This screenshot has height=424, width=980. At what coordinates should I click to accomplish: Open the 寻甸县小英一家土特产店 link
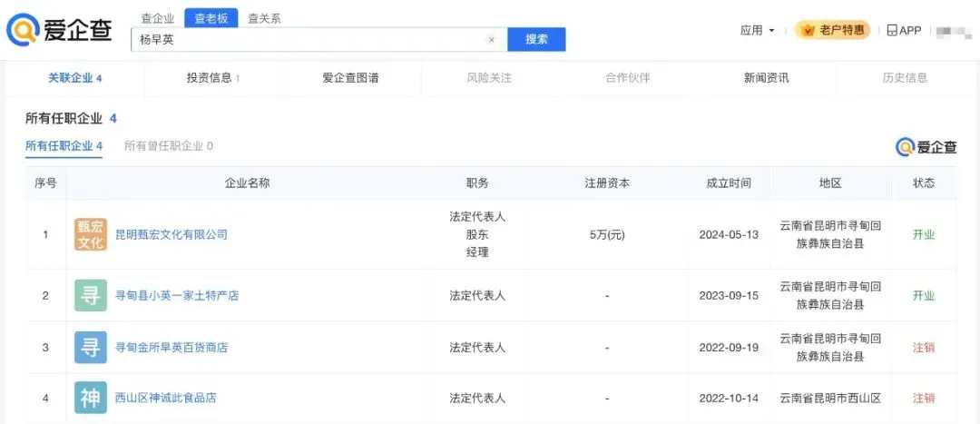pyautogui.click(x=177, y=295)
